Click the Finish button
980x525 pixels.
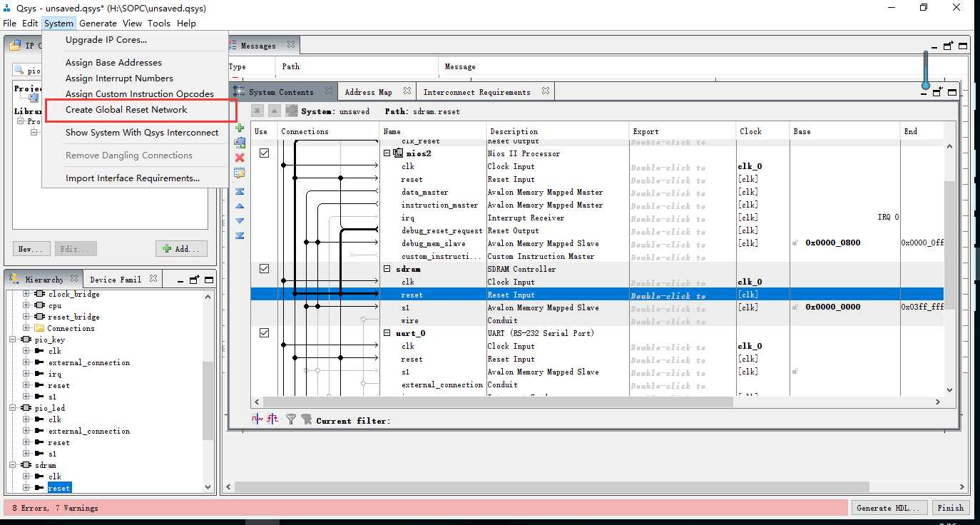[950, 508]
